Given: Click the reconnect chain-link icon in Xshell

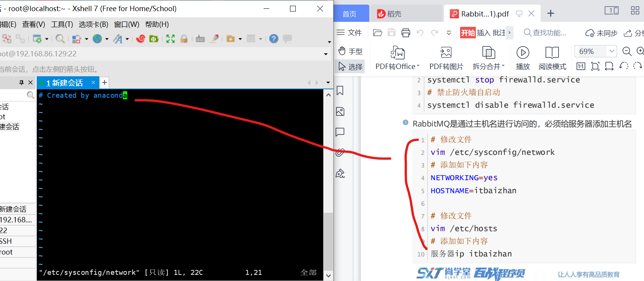Looking at the screenshot, I should pos(20,39).
